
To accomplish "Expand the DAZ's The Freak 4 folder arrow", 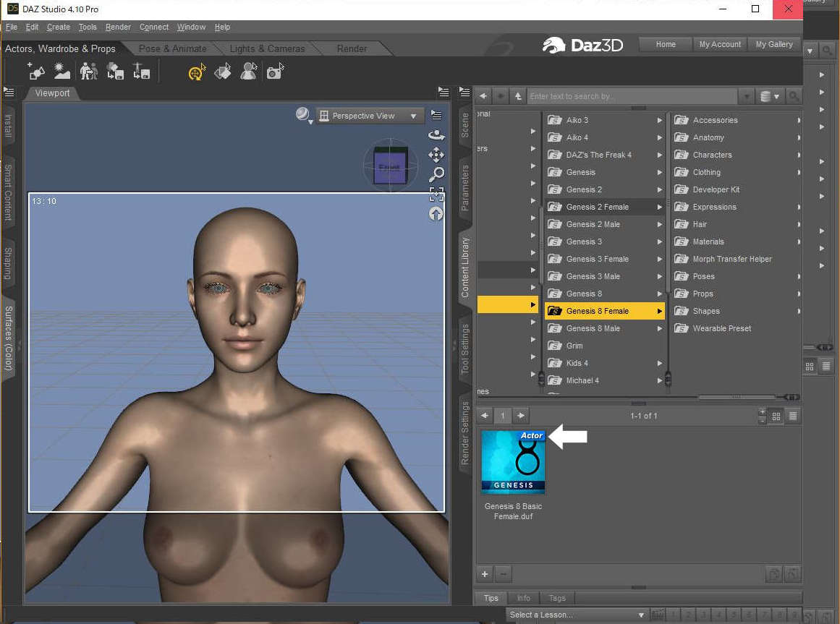I will click(x=659, y=155).
